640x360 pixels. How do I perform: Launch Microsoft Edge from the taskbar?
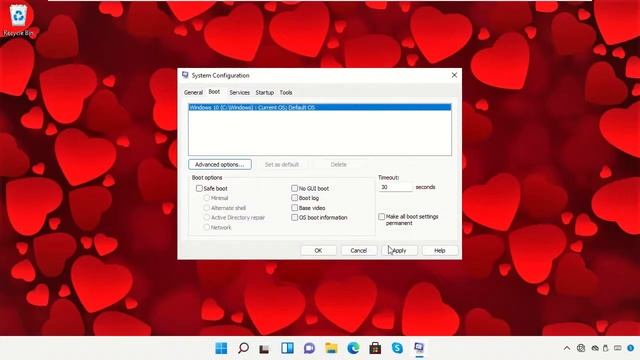(353, 348)
